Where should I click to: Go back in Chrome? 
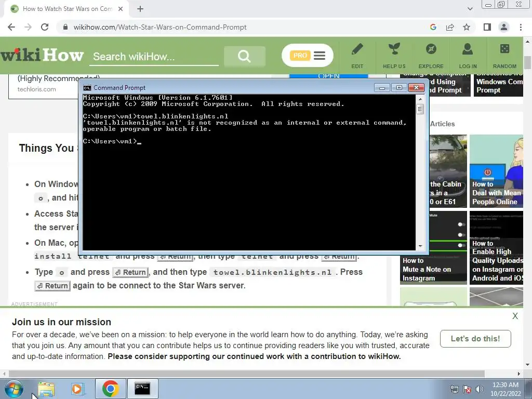(x=11, y=27)
